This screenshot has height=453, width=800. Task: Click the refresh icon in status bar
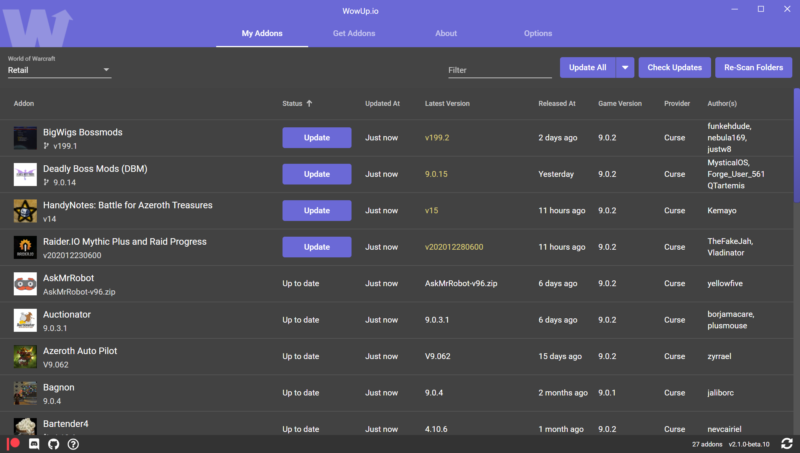click(787, 444)
